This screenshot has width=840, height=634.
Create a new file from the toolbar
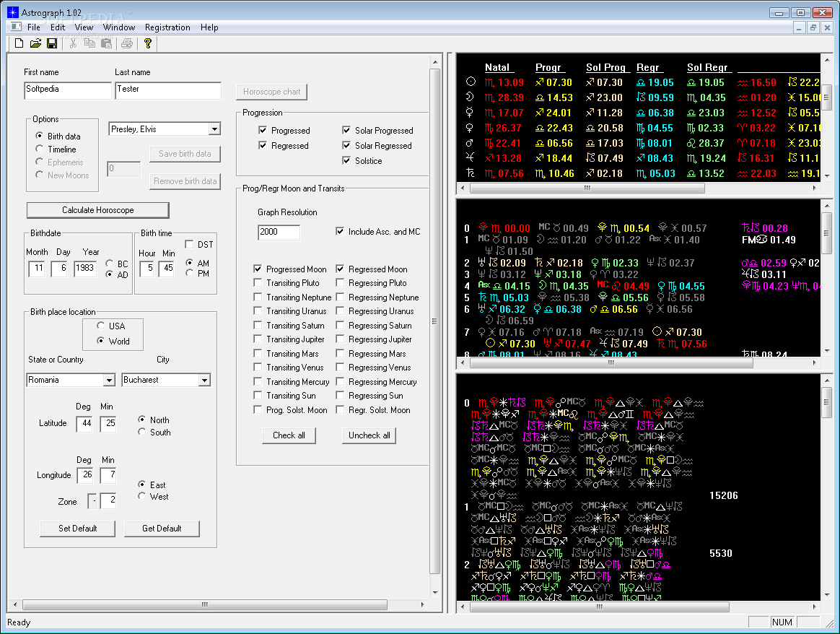pyautogui.click(x=19, y=44)
